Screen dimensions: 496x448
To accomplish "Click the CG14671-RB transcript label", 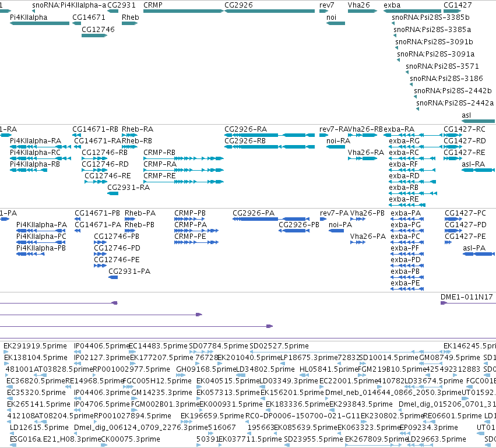I will coord(95,129).
